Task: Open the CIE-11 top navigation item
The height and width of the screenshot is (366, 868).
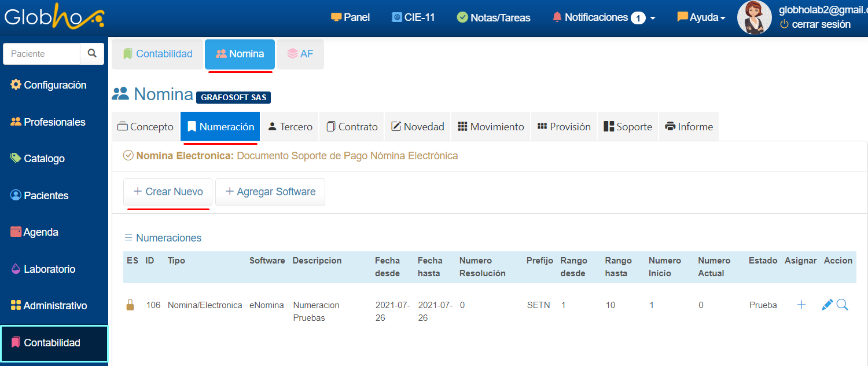Action: coord(413,17)
